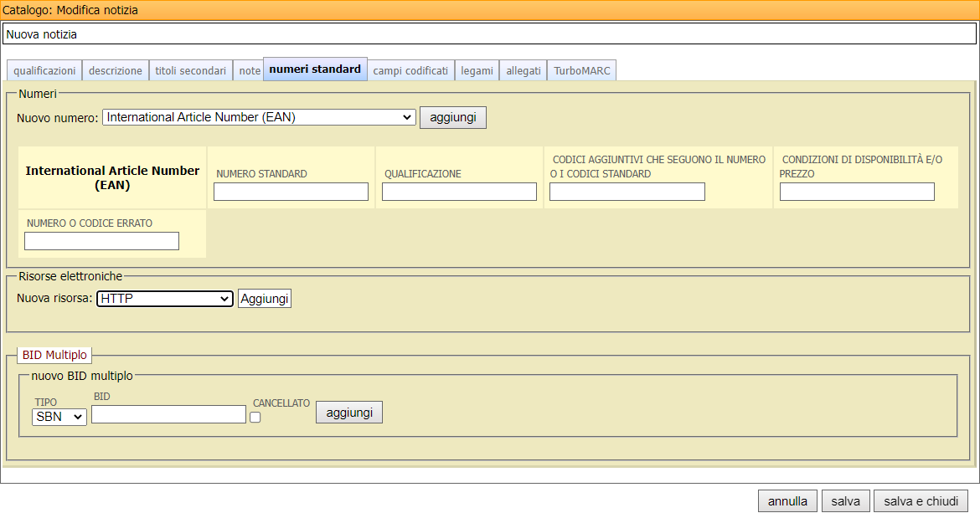Switch to the descrizione tab
Image resolution: width=980 pixels, height=513 pixels.
pos(116,71)
